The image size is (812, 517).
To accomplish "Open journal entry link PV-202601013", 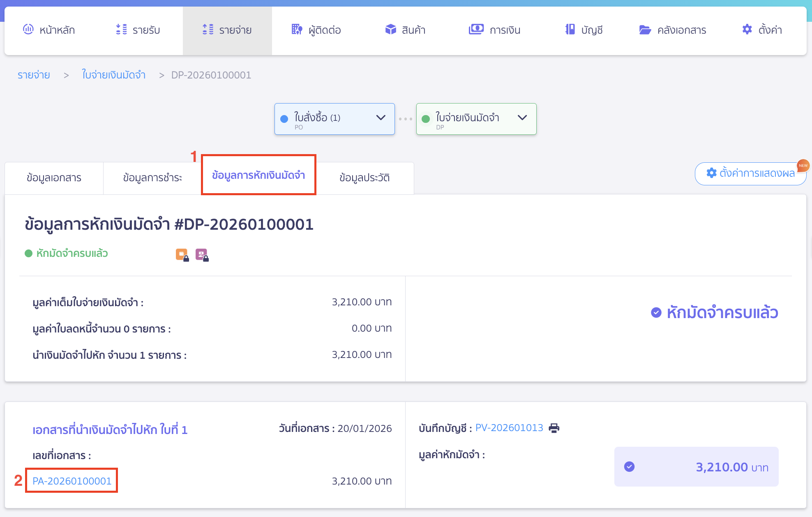I will [509, 428].
